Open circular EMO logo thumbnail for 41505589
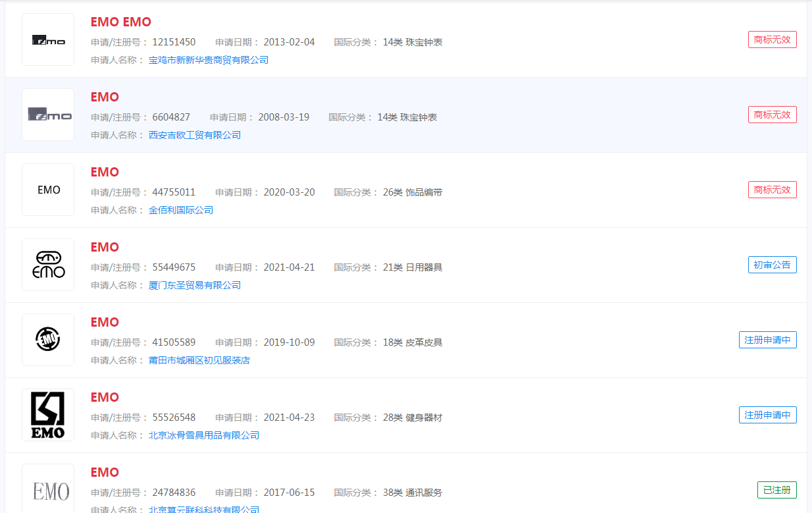 click(x=48, y=340)
